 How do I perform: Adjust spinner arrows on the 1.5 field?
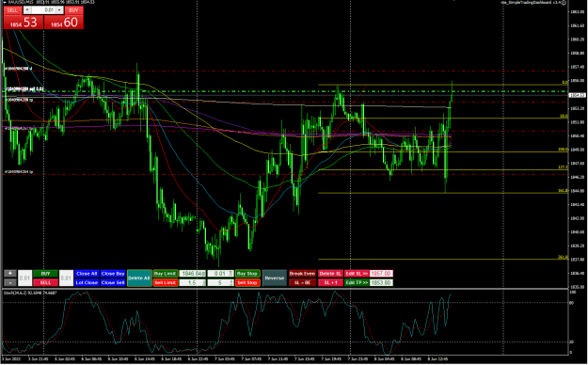(204, 282)
